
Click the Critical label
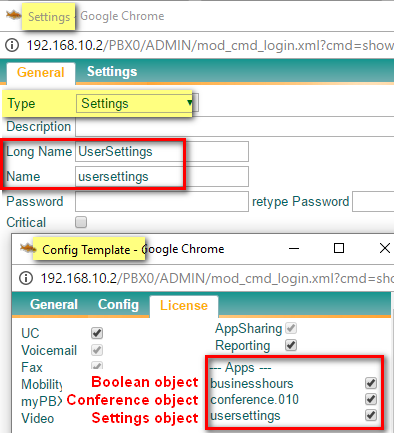click(26, 222)
